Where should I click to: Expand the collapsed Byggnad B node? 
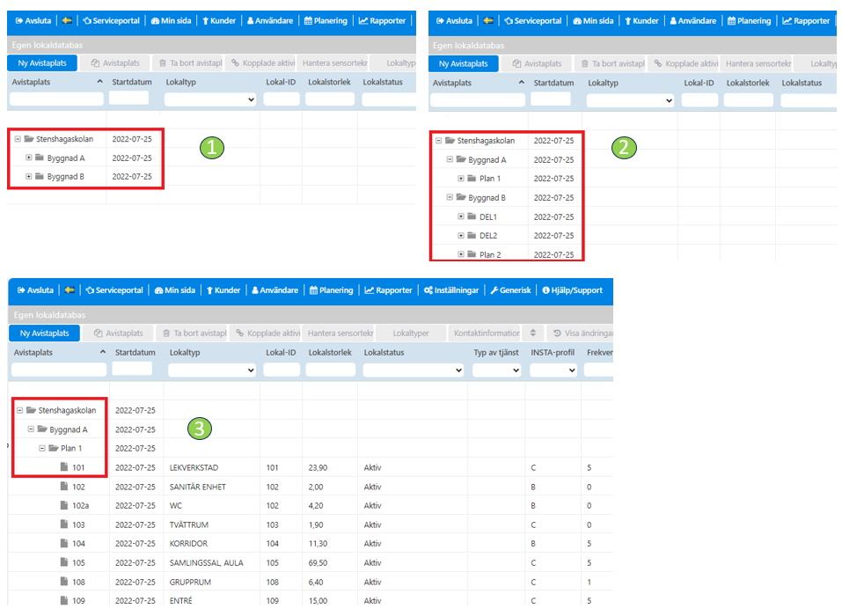pyautogui.click(x=29, y=177)
